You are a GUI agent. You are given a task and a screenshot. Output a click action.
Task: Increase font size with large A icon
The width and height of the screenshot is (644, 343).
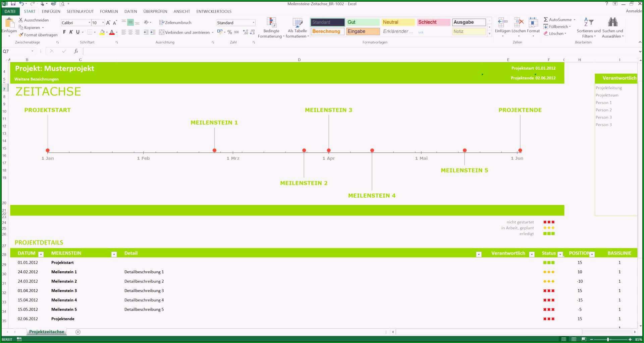108,23
